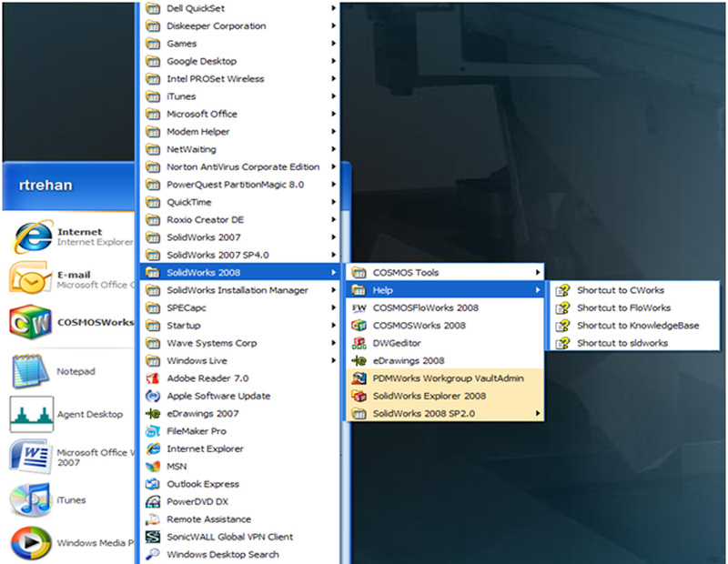This screenshot has height=564, width=728.
Task: Open the Roxio Creator DE folder
Action: pyautogui.click(x=240, y=219)
